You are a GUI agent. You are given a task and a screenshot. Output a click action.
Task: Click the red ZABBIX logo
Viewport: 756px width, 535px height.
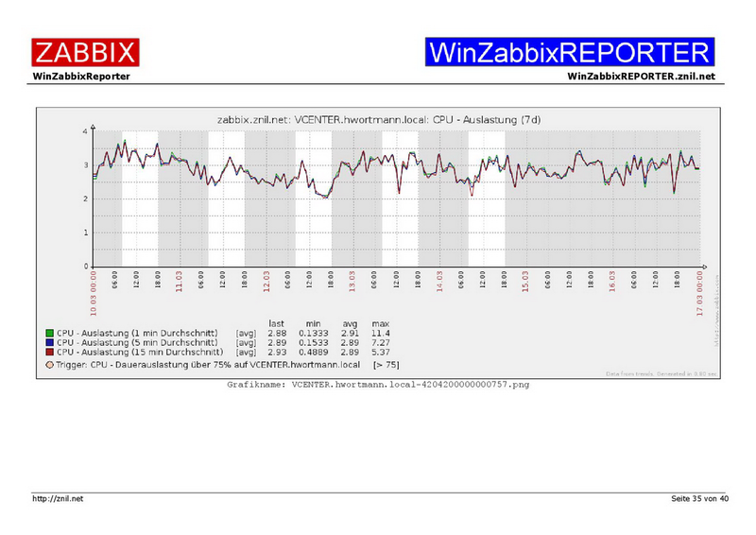point(85,53)
